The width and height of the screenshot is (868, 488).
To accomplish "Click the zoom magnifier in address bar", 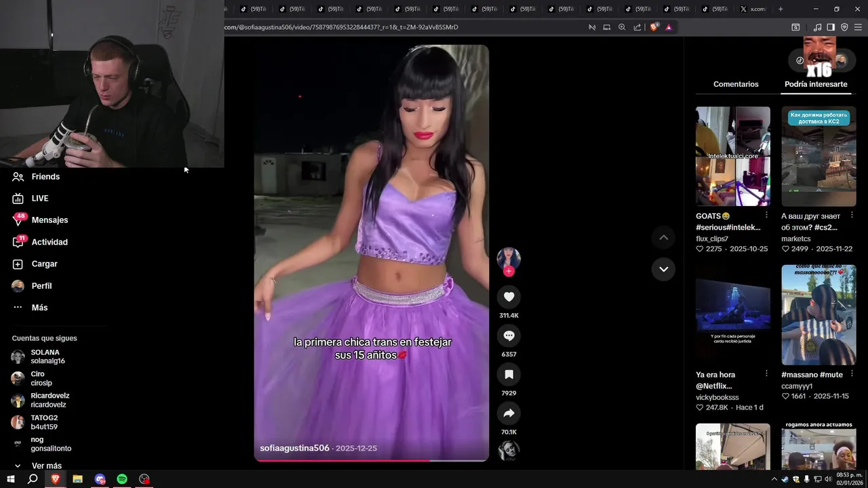I will [x=622, y=27].
